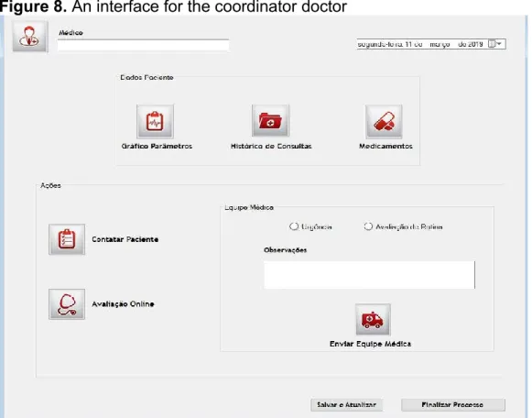Click the Enviar Equipe Médica label
This screenshot has height=418, width=532.
[370, 344]
